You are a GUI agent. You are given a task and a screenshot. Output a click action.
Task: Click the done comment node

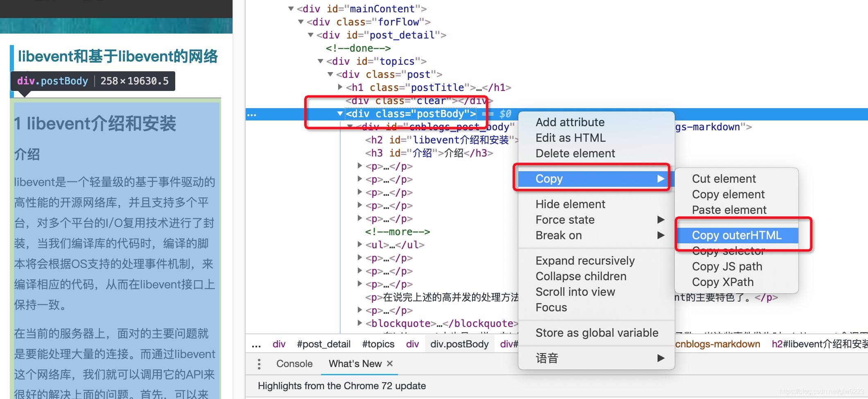(358, 48)
